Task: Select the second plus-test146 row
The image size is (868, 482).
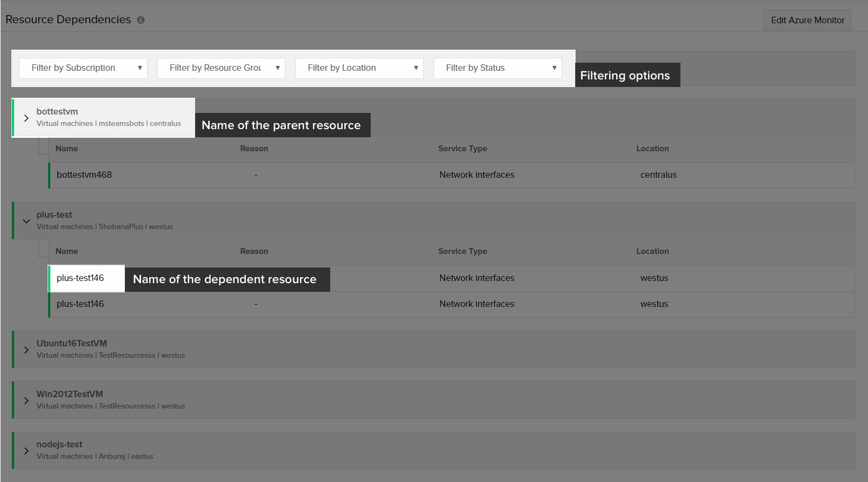Action: [81, 304]
